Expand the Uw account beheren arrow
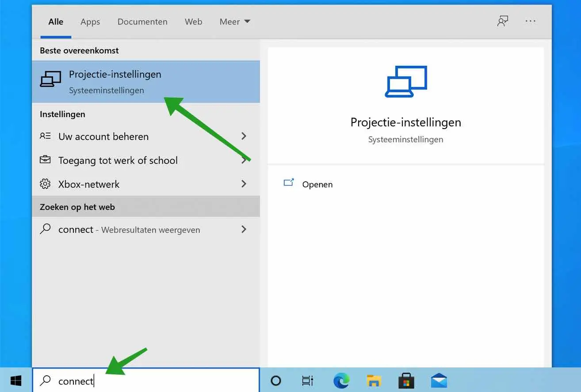Image resolution: width=581 pixels, height=392 pixels. tap(244, 136)
